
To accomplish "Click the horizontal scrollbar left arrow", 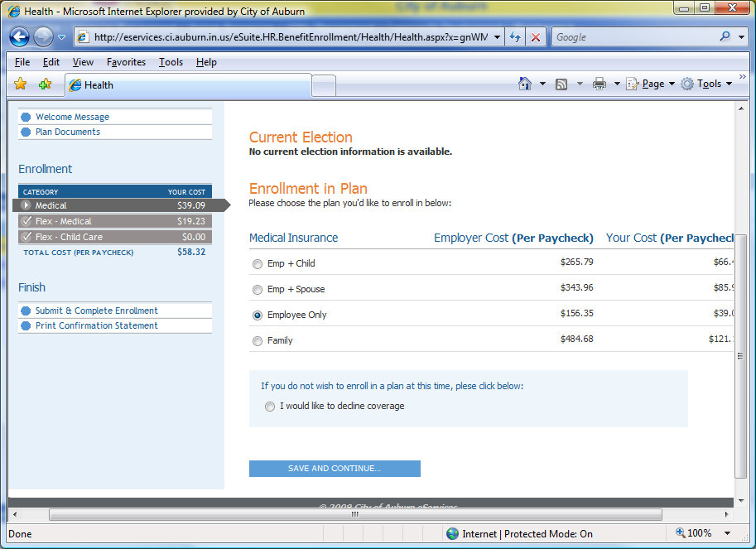I will coord(15,514).
